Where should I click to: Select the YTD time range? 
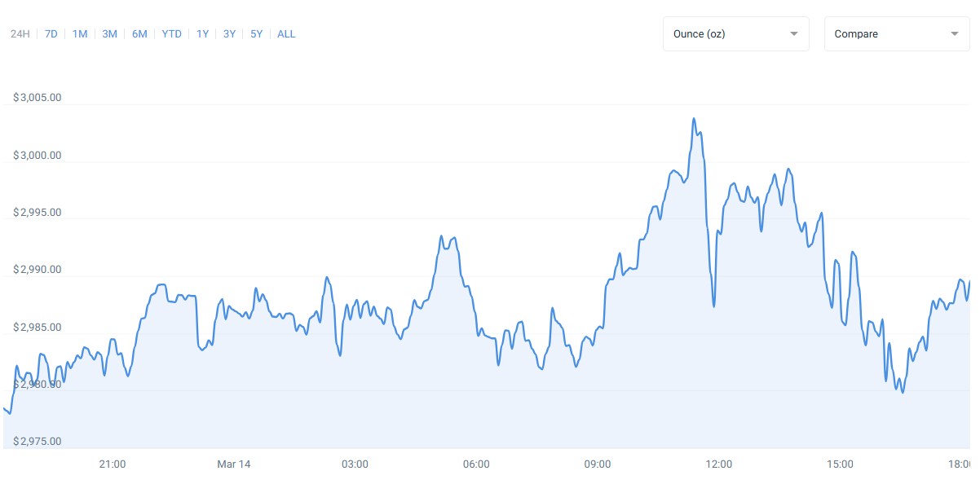coord(171,34)
